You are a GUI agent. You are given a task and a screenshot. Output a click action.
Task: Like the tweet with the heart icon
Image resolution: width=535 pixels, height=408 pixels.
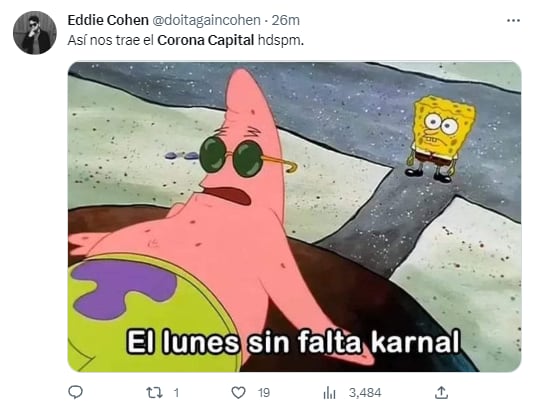[238, 393]
